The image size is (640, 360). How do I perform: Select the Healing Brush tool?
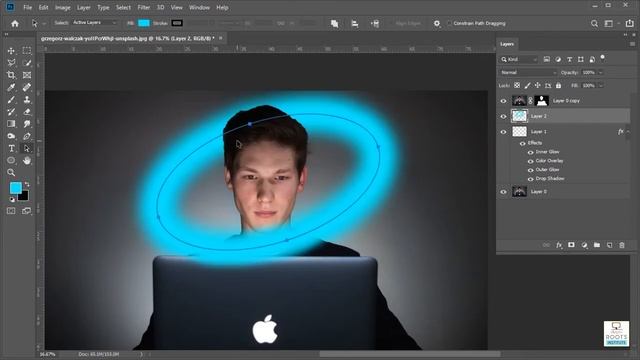tap(27, 87)
